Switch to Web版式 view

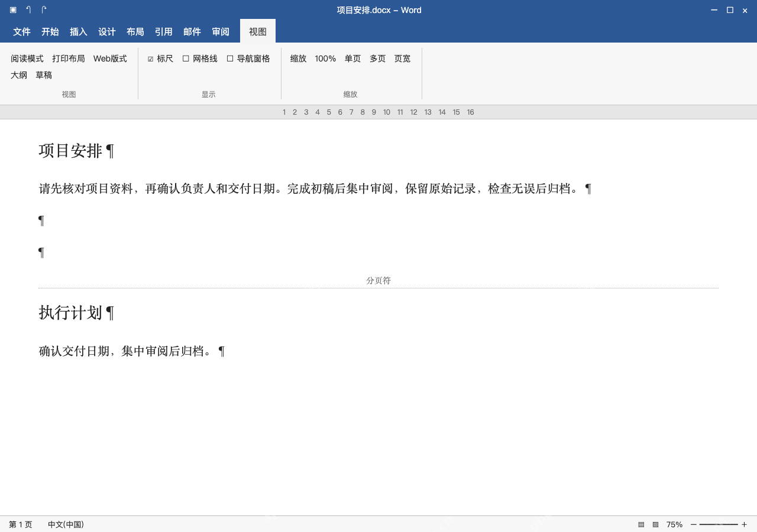tap(110, 59)
